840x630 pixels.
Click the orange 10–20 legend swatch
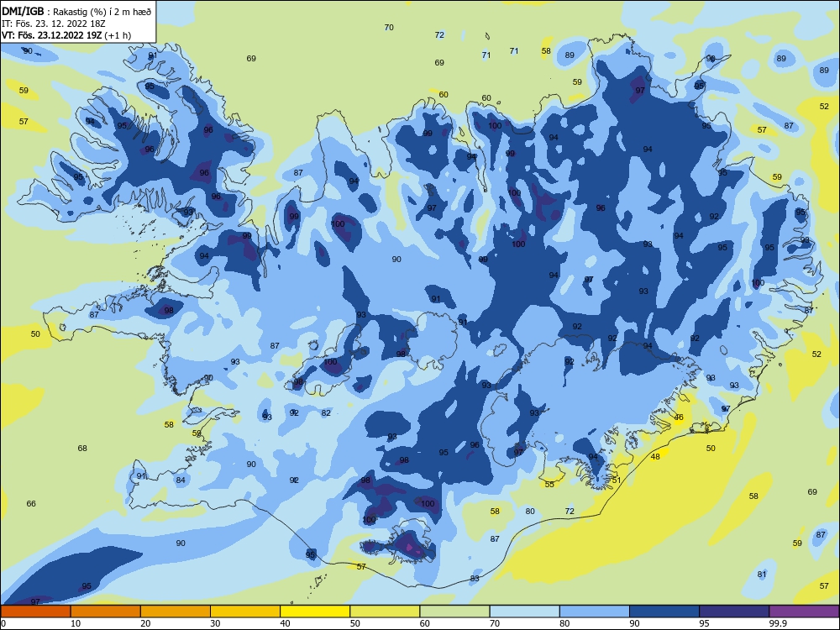click(x=106, y=612)
